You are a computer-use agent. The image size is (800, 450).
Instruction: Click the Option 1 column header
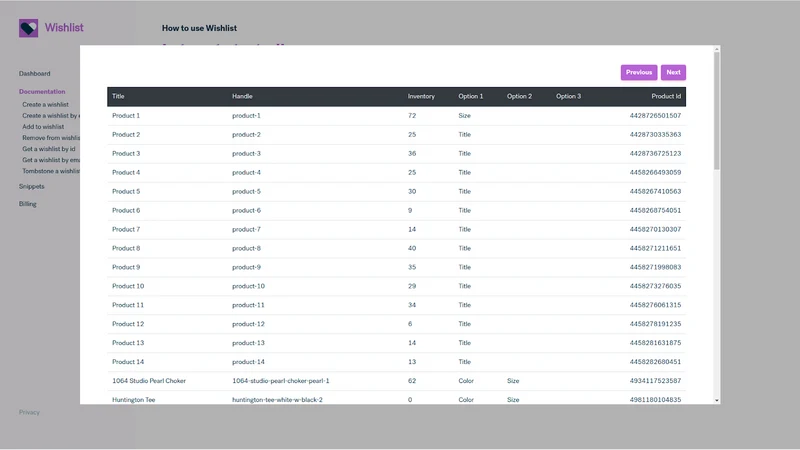(x=470, y=96)
